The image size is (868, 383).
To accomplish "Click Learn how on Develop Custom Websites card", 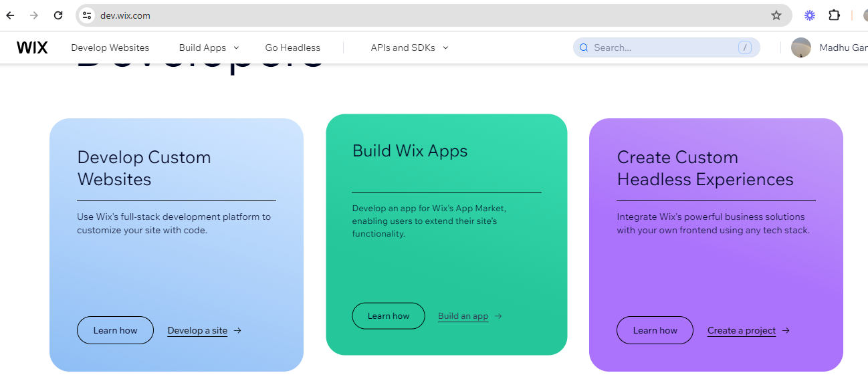I will tap(115, 330).
